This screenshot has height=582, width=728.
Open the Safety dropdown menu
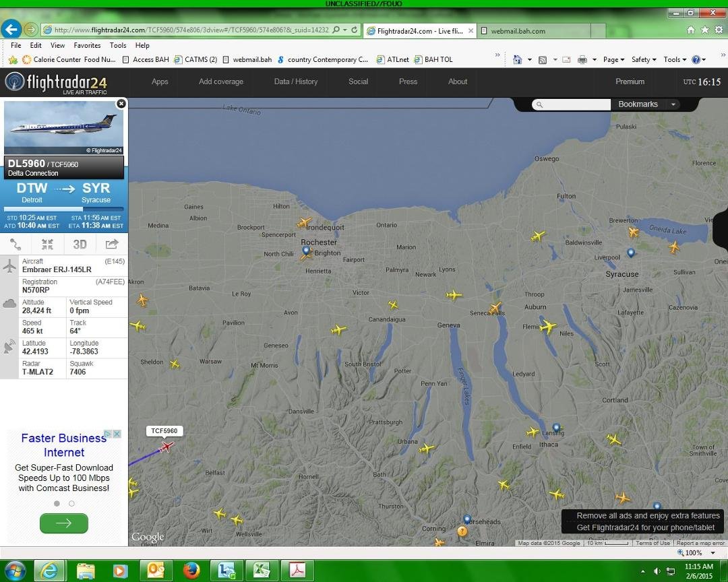tap(644, 59)
